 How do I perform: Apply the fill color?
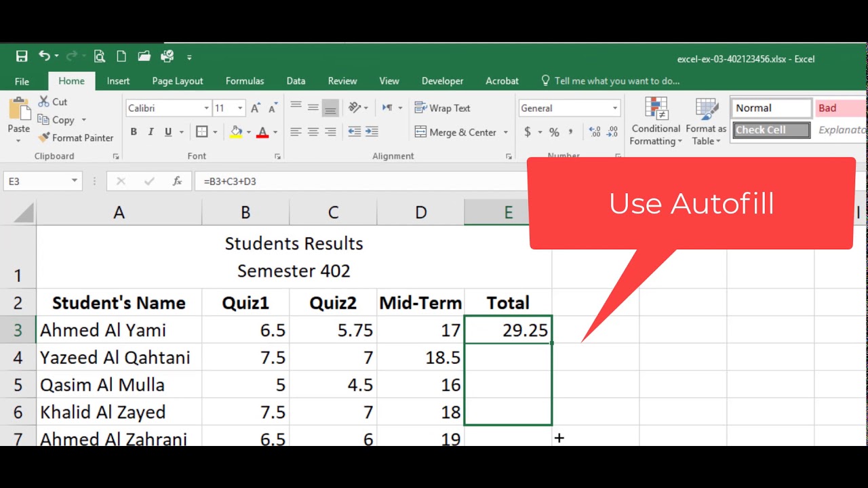(x=236, y=132)
